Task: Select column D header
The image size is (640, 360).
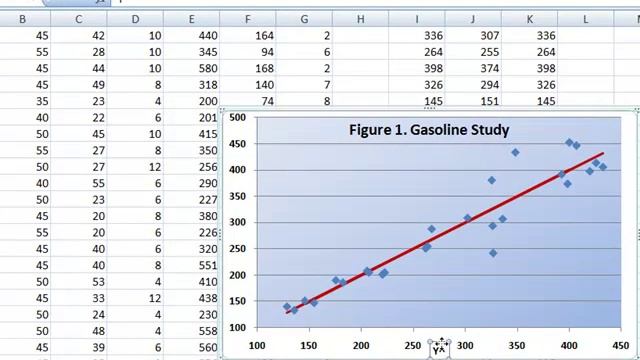Action: tap(135, 19)
